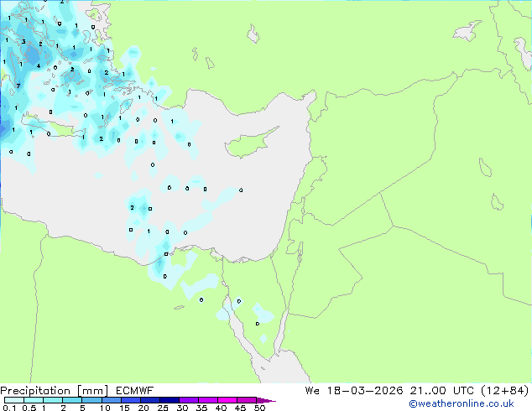This screenshot has height=411, width=532.
Task: Click the 'We 18-03-2026' forecast date text
Action: point(354,391)
